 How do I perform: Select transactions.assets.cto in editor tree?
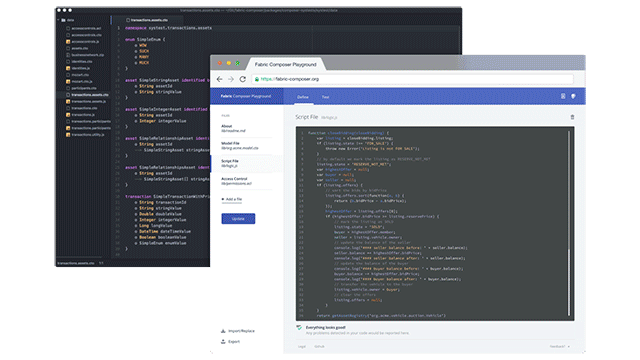point(90,95)
